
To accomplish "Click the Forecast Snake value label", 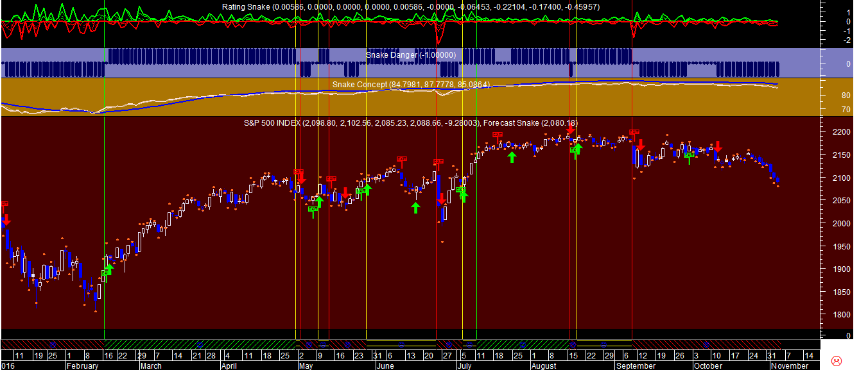I will 532,122.
